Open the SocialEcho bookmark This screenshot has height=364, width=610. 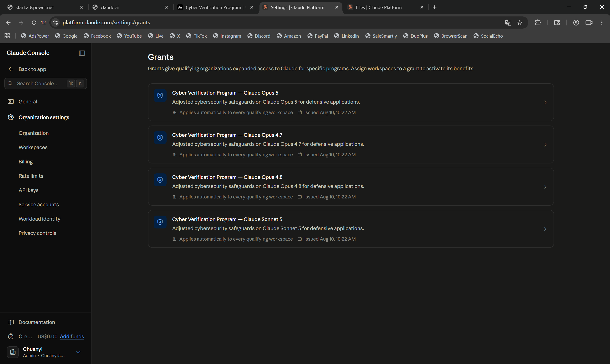[x=488, y=36]
